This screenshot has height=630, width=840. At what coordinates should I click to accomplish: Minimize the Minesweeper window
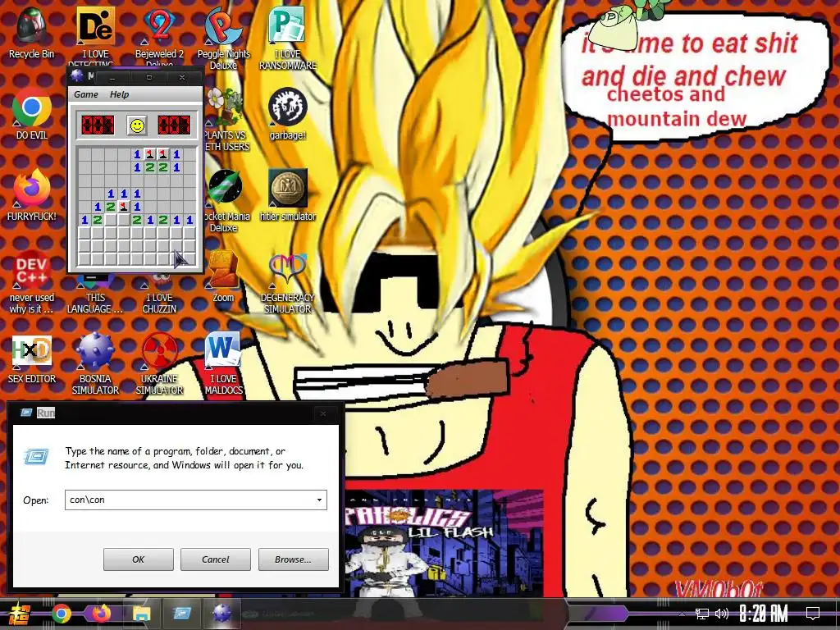[x=112, y=78]
